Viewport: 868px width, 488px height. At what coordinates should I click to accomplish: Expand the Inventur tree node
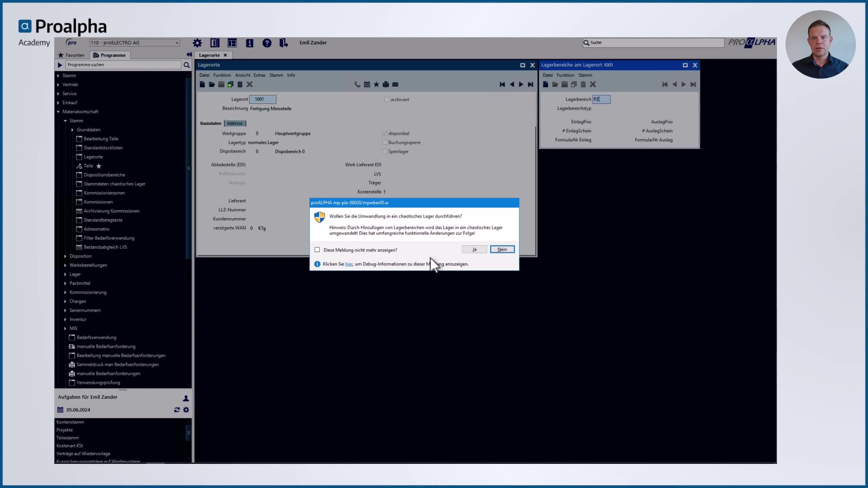coord(65,319)
